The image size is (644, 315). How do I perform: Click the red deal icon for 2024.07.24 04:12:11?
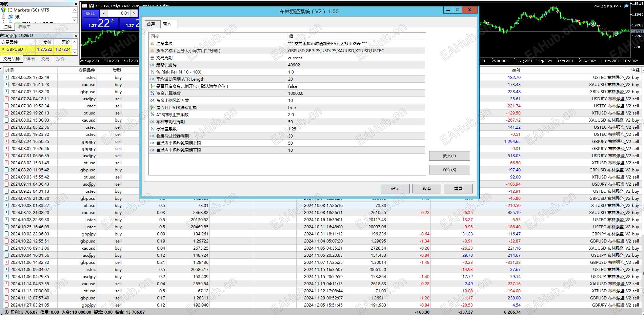click(x=6, y=99)
